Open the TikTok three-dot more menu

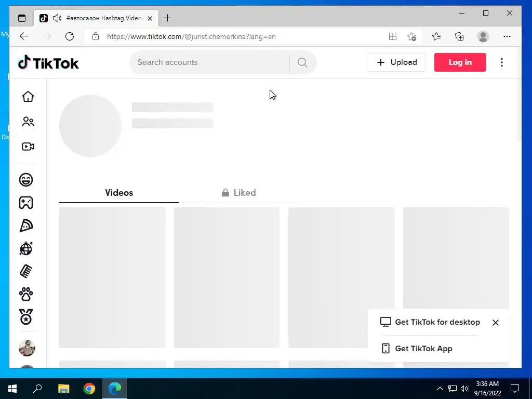(x=502, y=62)
